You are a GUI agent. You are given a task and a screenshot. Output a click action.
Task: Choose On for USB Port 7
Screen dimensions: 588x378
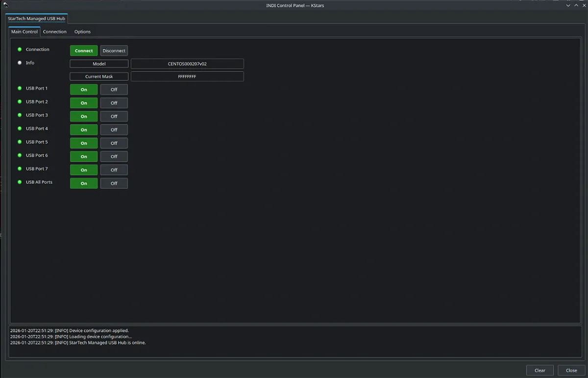click(84, 170)
